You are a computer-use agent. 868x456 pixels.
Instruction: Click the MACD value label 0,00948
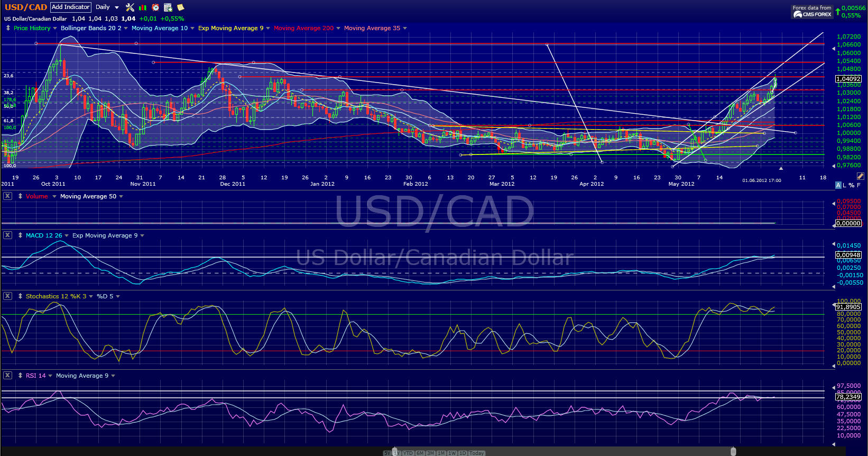point(848,255)
